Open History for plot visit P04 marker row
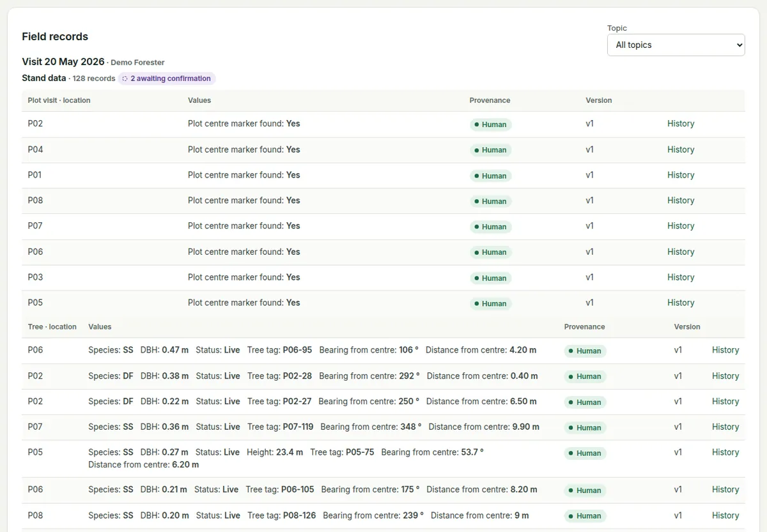767x532 pixels. click(681, 149)
